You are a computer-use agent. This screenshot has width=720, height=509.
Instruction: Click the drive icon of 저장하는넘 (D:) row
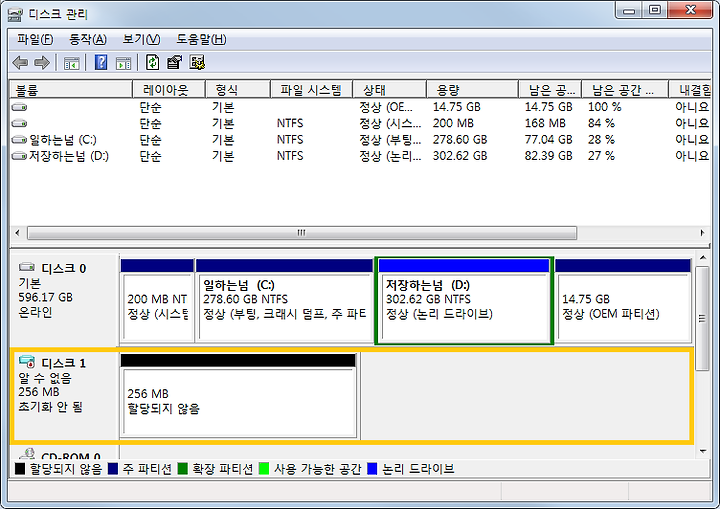tap(19, 156)
